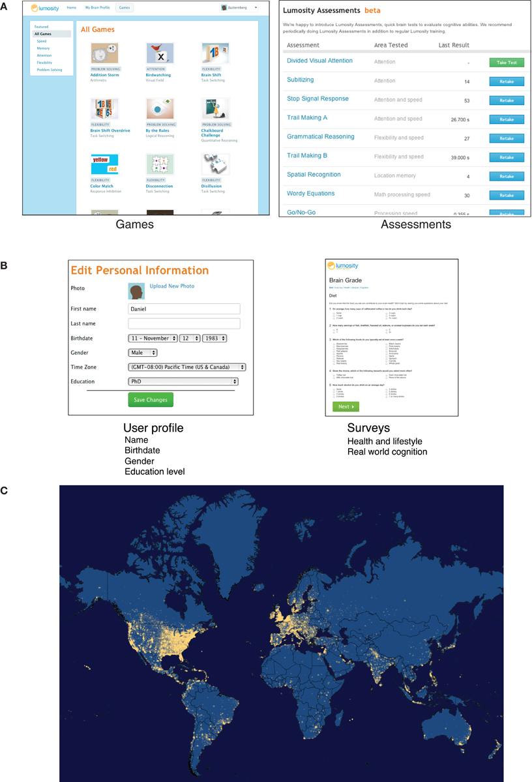Viewport: 532px width, 782px height.
Task: Open the birthdate day dropdown
Action: (190, 338)
